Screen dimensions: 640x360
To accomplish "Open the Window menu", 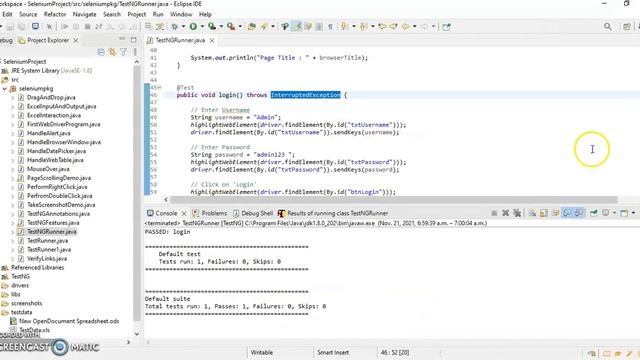I will tap(181, 14).
